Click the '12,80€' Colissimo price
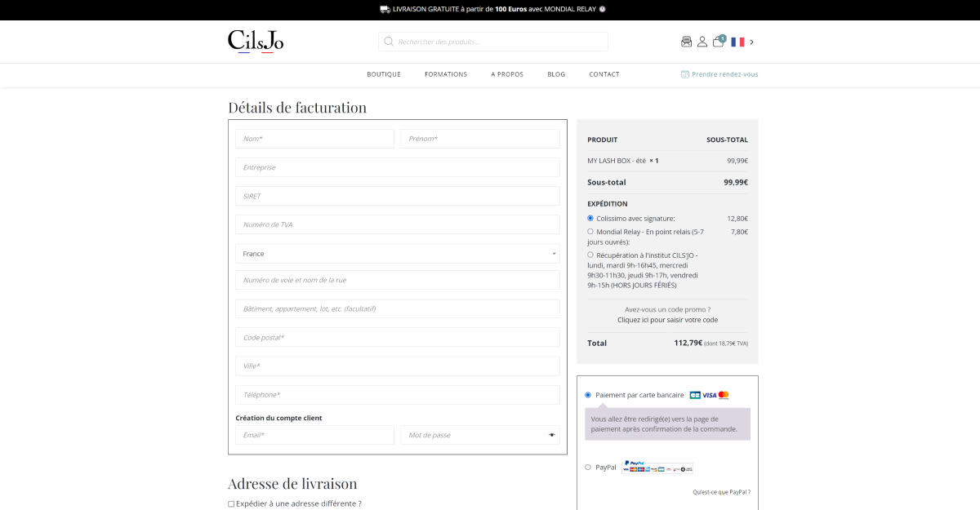 tap(737, 219)
